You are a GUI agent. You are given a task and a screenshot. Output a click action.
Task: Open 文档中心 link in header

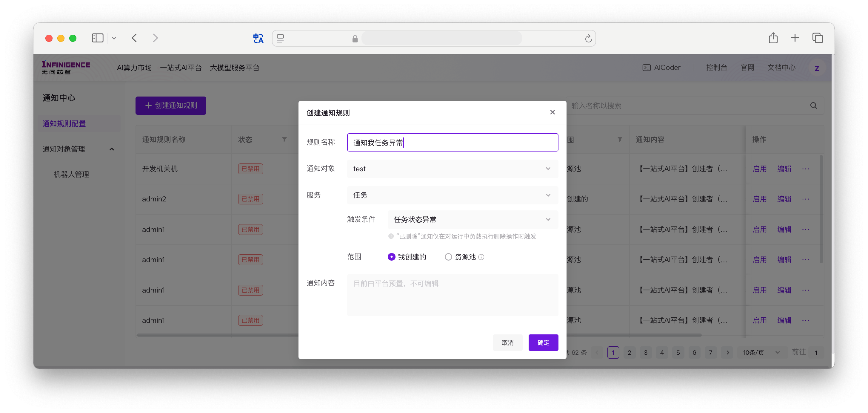click(781, 68)
